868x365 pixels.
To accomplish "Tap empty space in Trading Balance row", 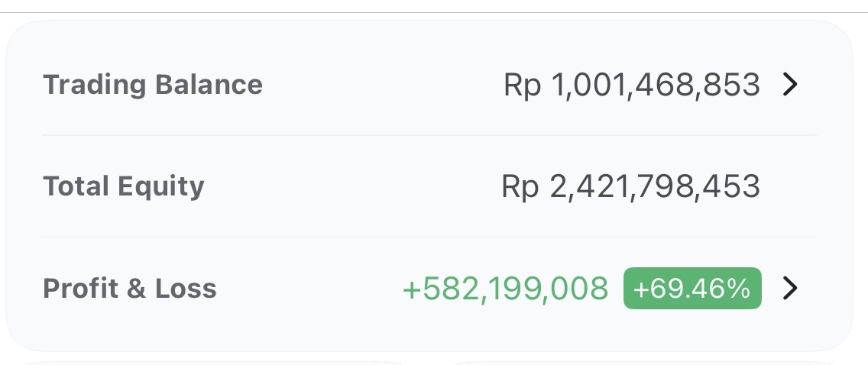I will (382, 85).
